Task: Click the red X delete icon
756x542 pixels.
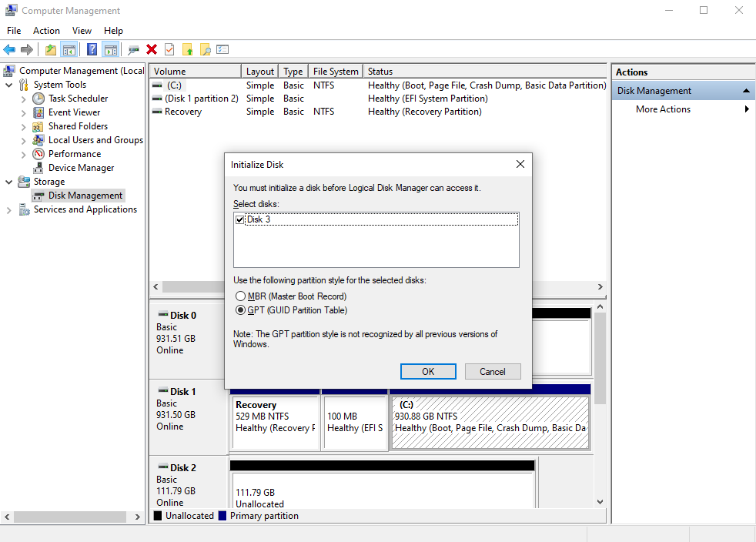Action: click(152, 49)
